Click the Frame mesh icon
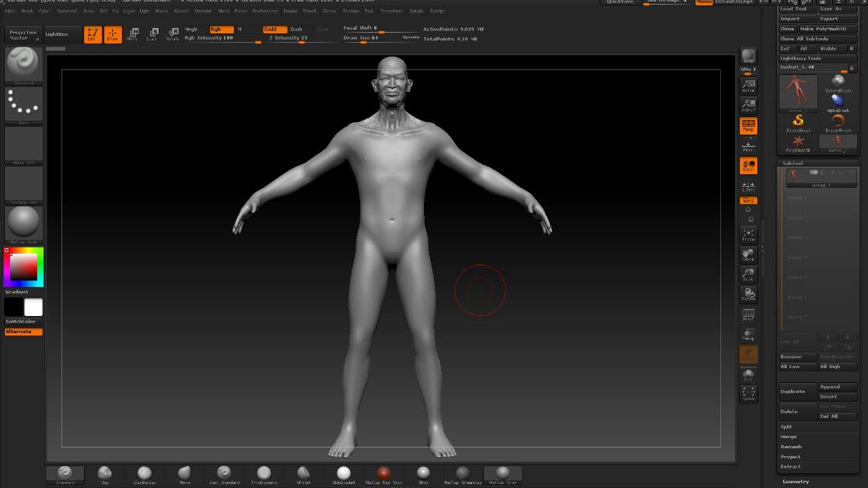The height and width of the screenshot is (488, 868). (748, 235)
